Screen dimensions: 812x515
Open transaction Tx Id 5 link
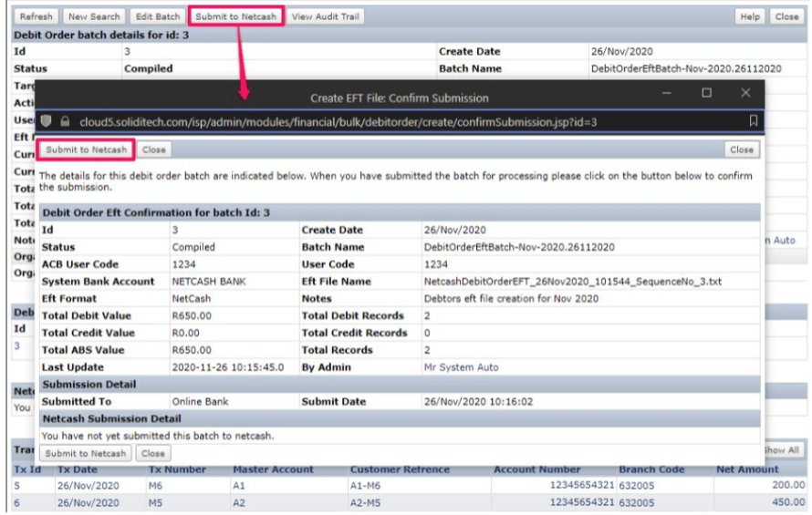coord(16,486)
